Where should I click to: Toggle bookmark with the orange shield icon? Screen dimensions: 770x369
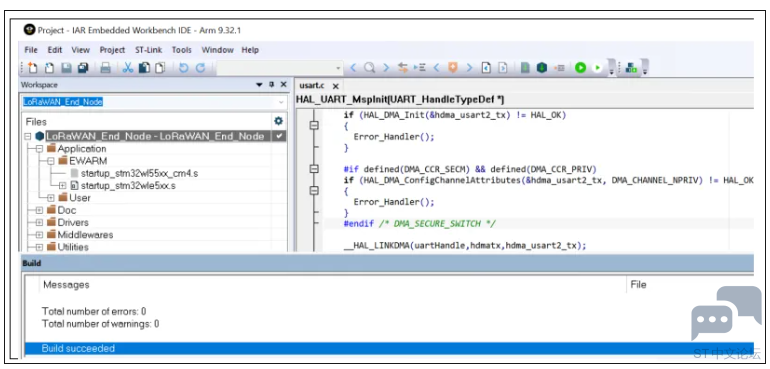coord(452,68)
